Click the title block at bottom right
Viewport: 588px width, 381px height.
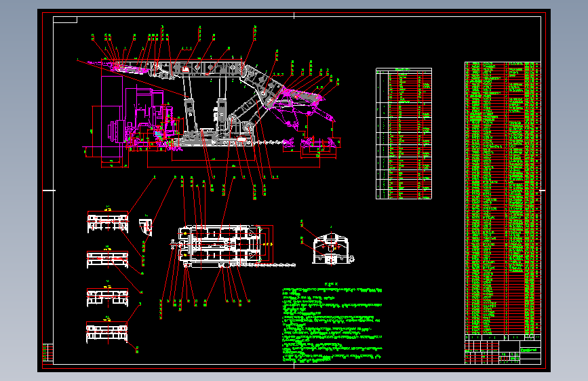(503, 349)
